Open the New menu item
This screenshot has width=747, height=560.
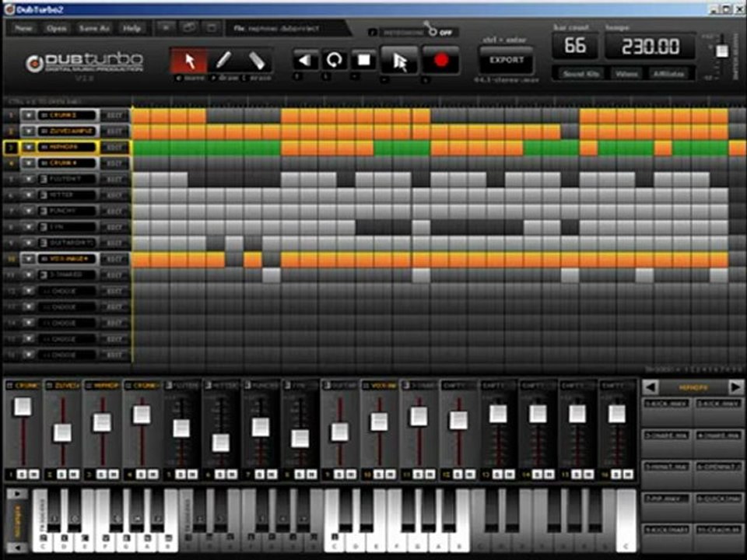23,29
